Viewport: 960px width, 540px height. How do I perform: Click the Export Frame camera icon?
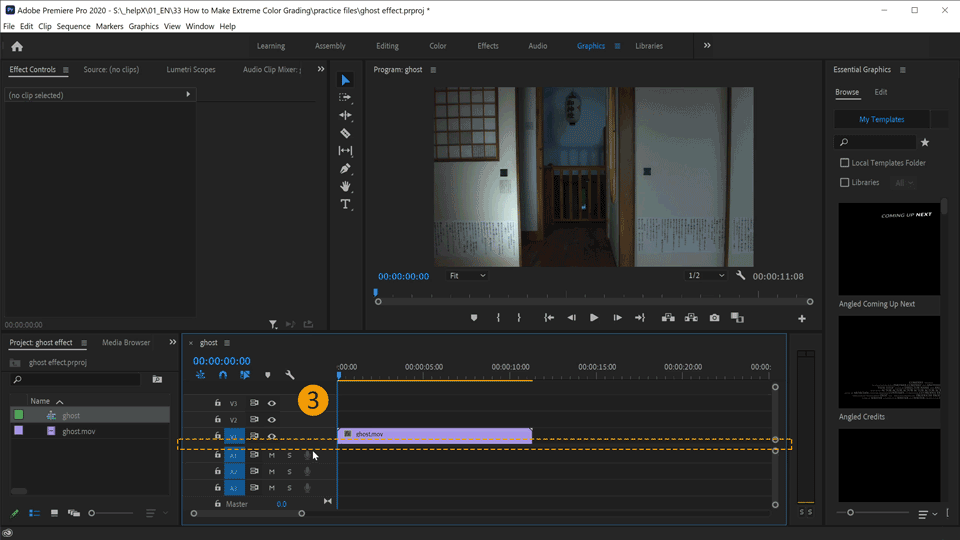point(714,318)
